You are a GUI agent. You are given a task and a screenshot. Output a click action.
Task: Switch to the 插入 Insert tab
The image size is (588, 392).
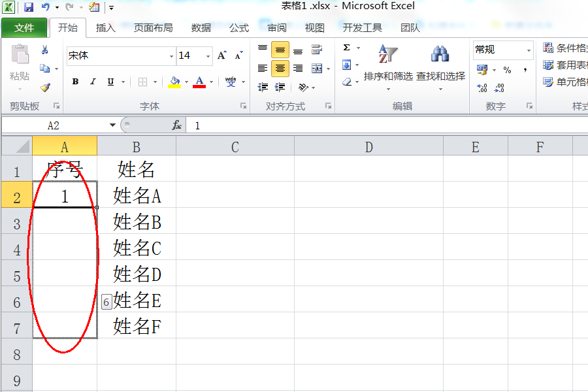[x=105, y=27]
